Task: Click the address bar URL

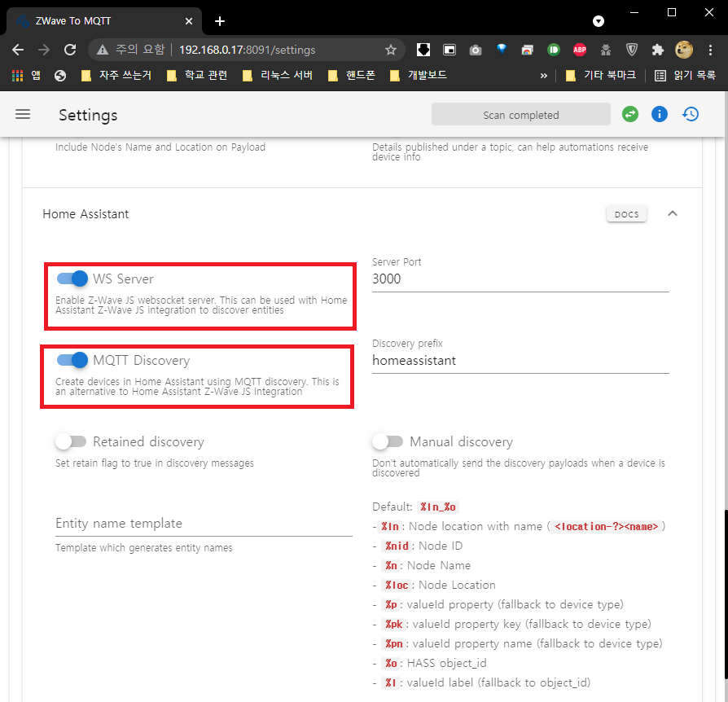Action: point(247,50)
